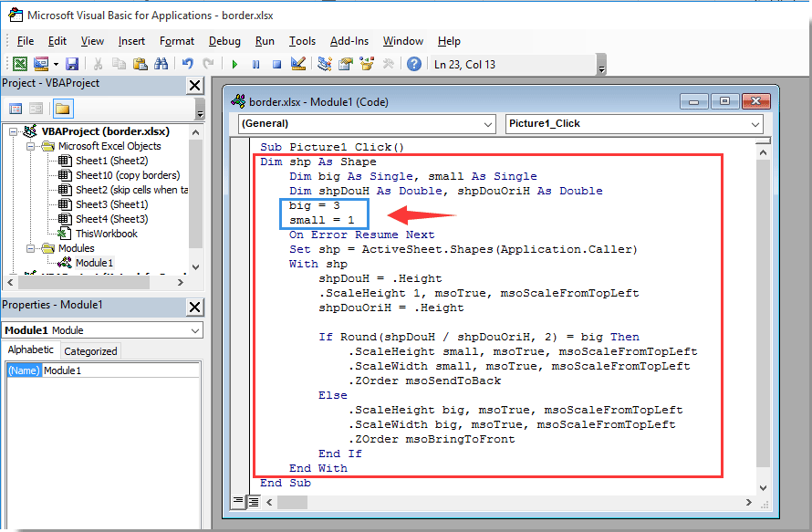
Task: Select ThisWorkbook in the project tree
Action: [x=106, y=234]
